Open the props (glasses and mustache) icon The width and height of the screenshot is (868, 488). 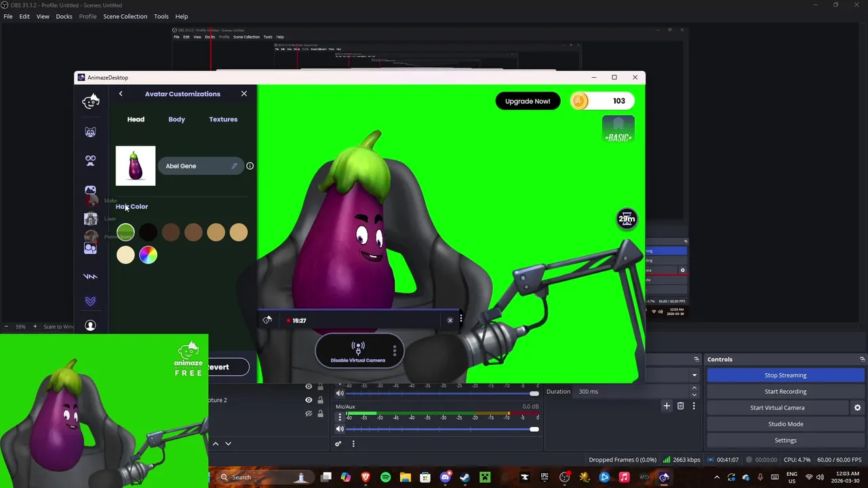pyautogui.click(x=90, y=161)
